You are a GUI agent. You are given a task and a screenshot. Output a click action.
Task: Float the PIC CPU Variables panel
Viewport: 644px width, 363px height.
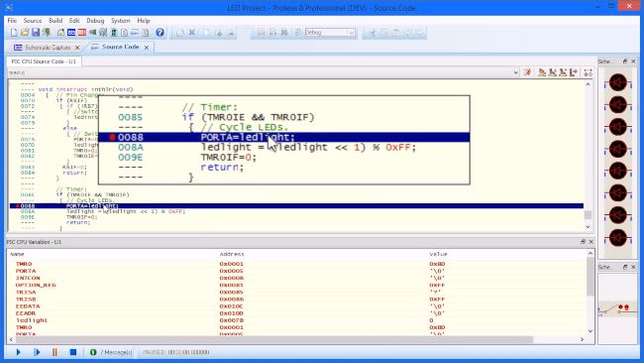(x=583, y=242)
